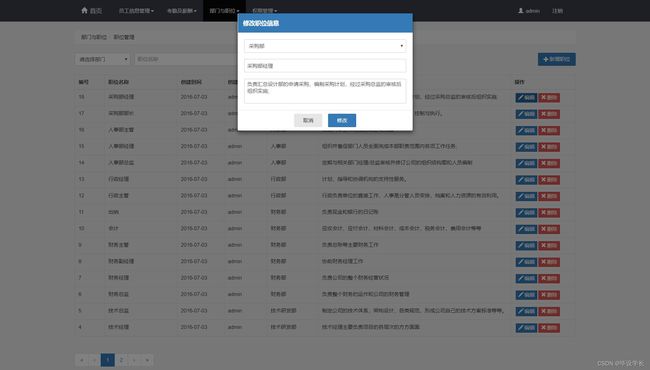
Task: Click into the position description textarea
Action: coord(325,91)
